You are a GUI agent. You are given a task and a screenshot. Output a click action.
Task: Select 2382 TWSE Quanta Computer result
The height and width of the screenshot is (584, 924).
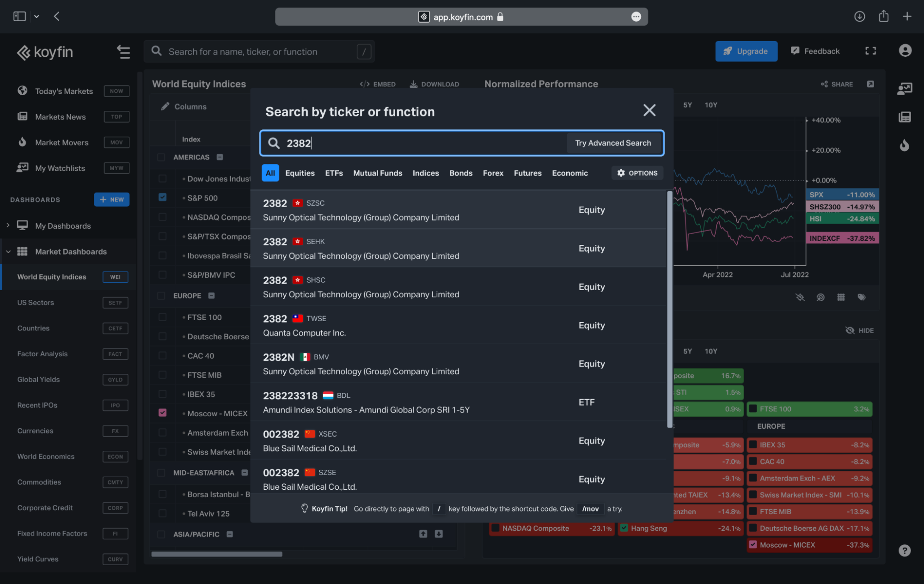point(458,325)
